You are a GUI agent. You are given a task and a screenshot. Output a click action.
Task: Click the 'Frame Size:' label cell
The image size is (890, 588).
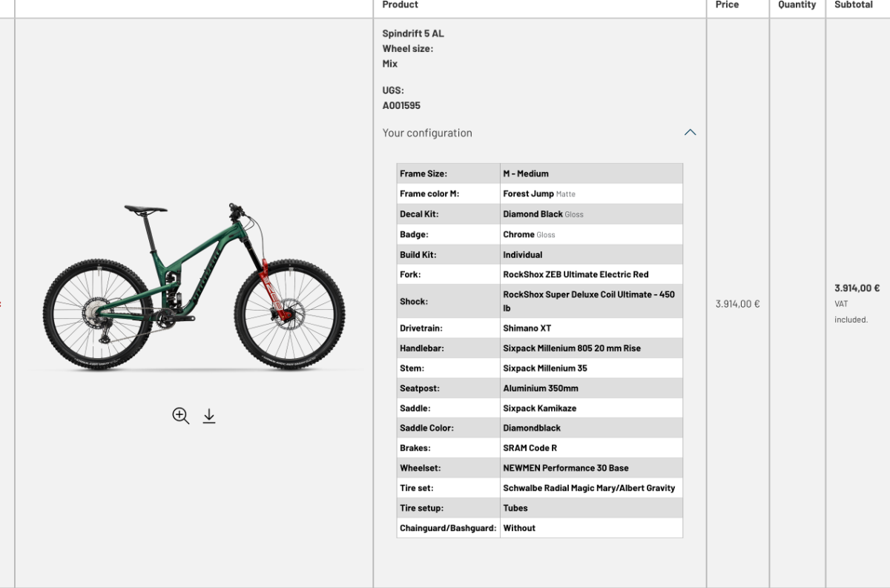[449, 174]
